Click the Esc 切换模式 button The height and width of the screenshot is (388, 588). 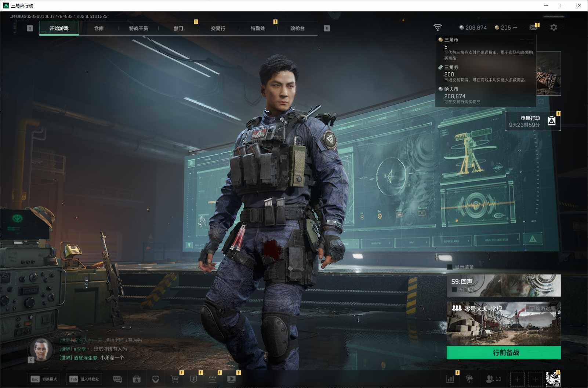pos(44,379)
